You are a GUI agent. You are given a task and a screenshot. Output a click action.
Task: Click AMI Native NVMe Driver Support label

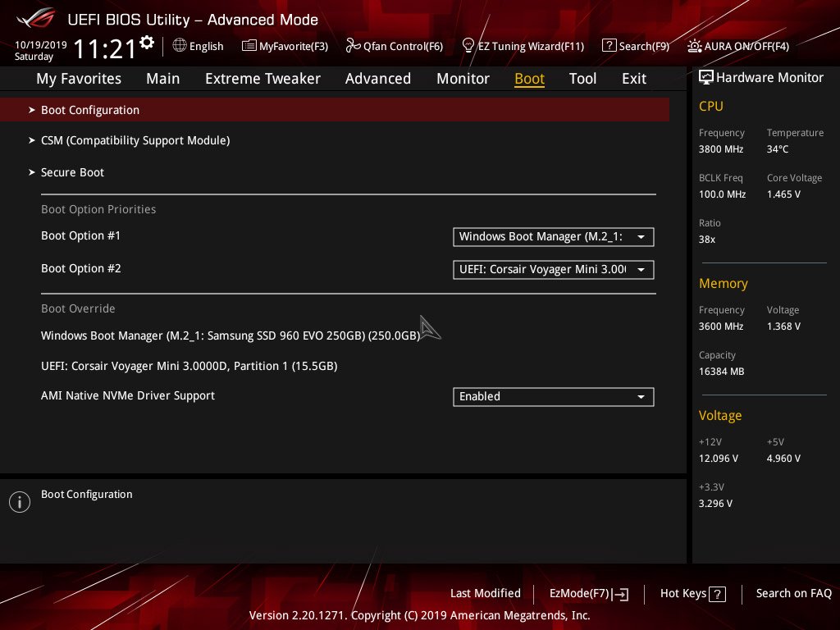pos(127,396)
